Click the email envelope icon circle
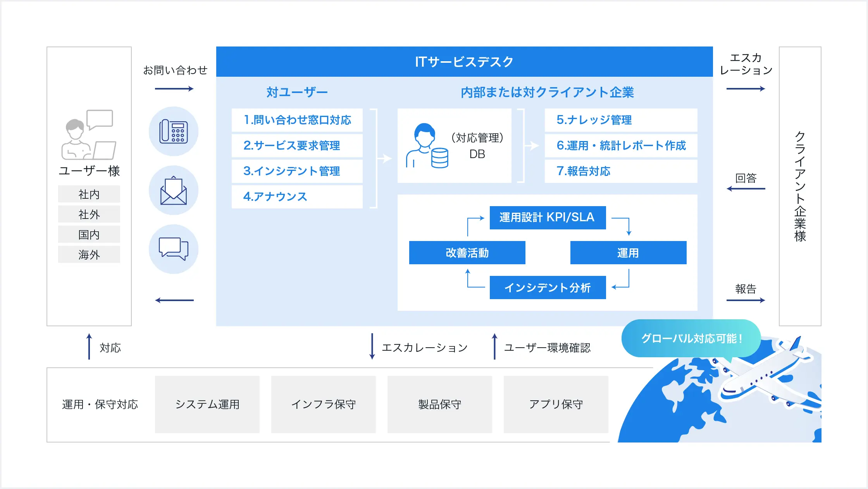 [x=174, y=190]
